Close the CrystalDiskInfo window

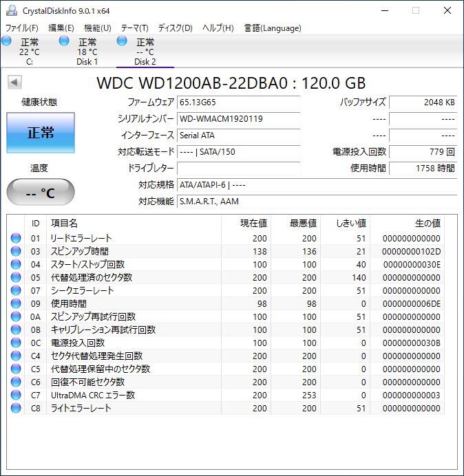tap(447, 10)
